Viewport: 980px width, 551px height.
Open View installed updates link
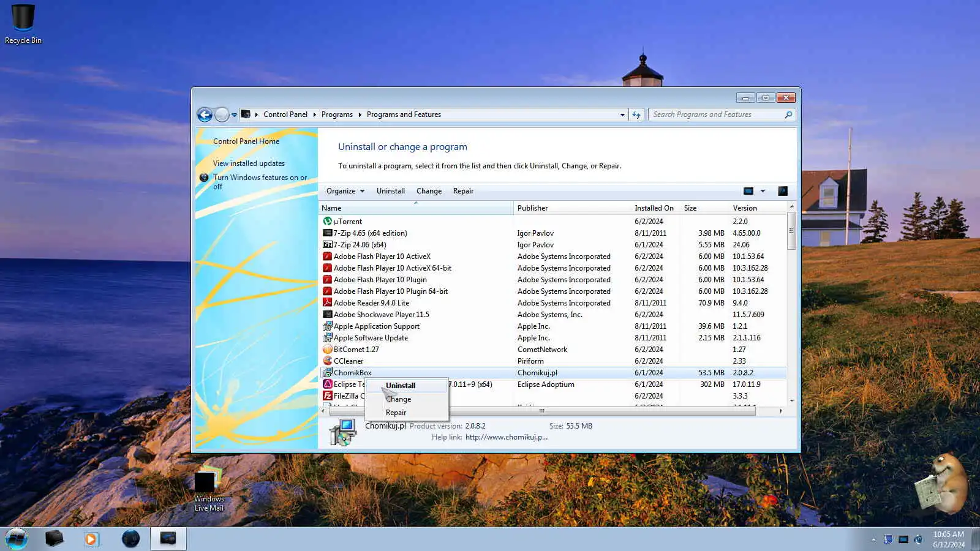(249, 163)
